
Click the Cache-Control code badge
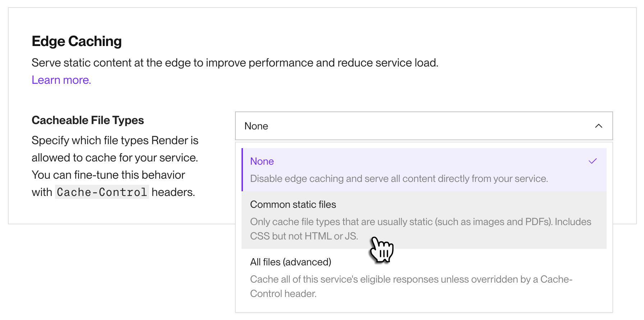pyautogui.click(x=102, y=192)
